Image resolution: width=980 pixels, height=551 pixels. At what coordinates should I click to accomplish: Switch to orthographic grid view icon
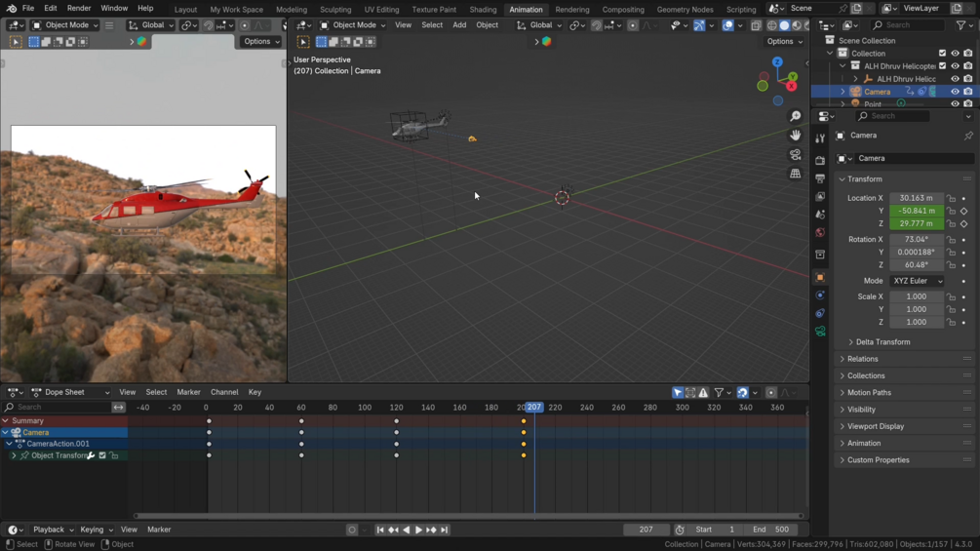(x=796, y=174)
